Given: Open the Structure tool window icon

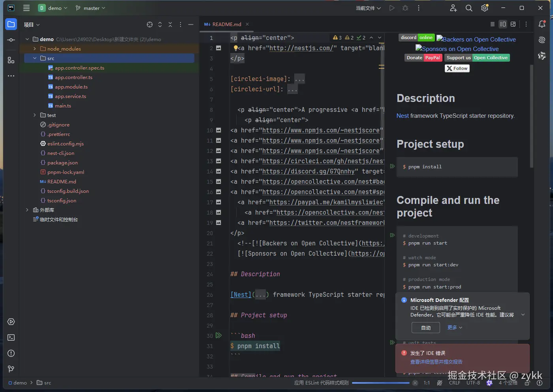Looking at the screenshot, I should (11, 60).
